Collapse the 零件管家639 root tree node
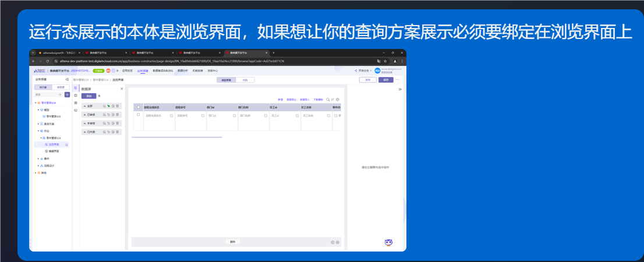The width and height of the screenshot is (644, 262). point(36,102)
